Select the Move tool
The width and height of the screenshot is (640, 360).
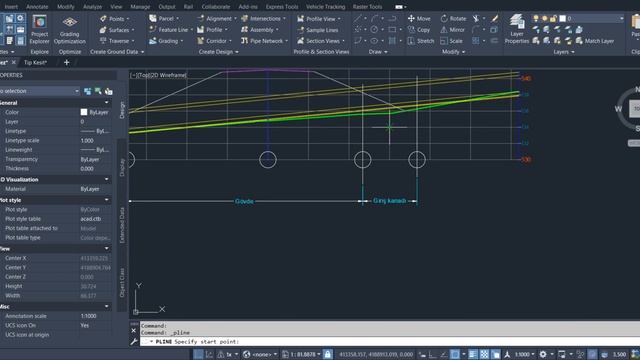tap(419, 18)
